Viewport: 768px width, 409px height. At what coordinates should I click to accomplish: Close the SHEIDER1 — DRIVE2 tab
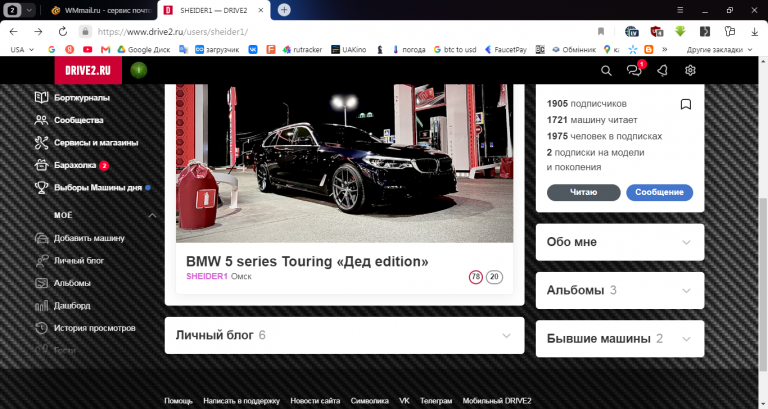(261, 10)
